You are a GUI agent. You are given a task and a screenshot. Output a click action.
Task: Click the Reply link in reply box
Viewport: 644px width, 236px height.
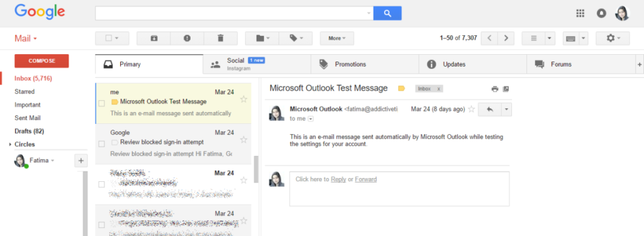click(338, 179)
